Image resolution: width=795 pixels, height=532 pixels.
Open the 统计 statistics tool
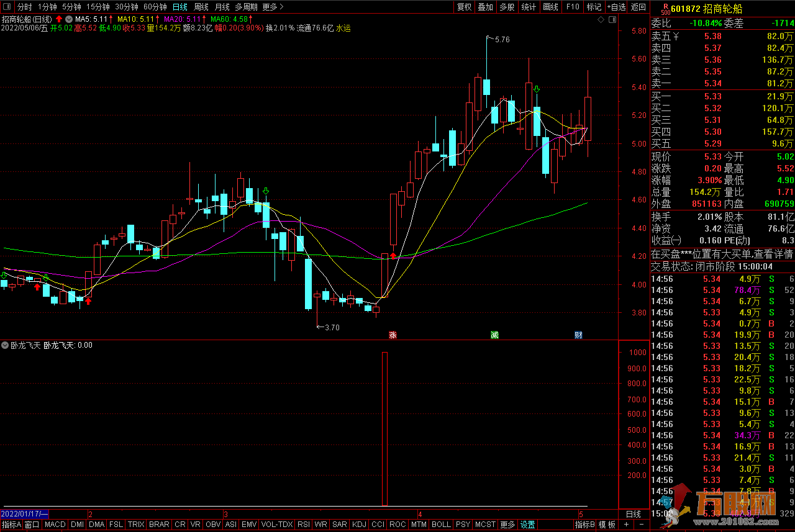click(x=529, y=7)
